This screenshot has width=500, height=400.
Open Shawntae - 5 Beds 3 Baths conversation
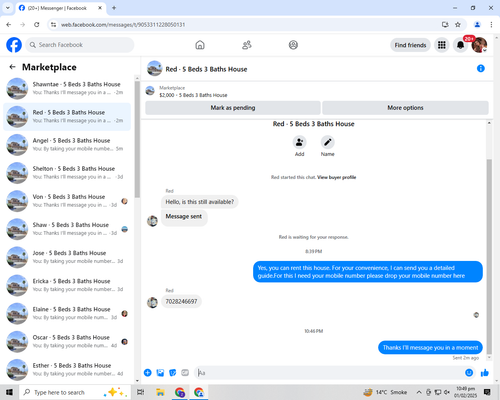(67, 88)
